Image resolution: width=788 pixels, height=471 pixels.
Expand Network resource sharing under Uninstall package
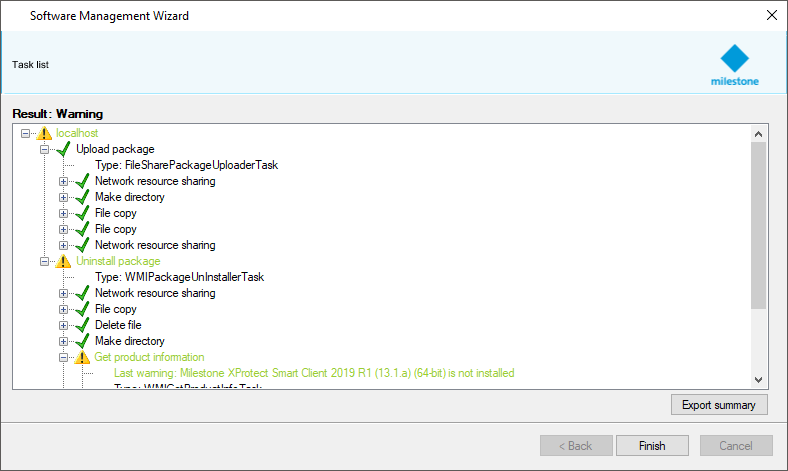[64, 293]
